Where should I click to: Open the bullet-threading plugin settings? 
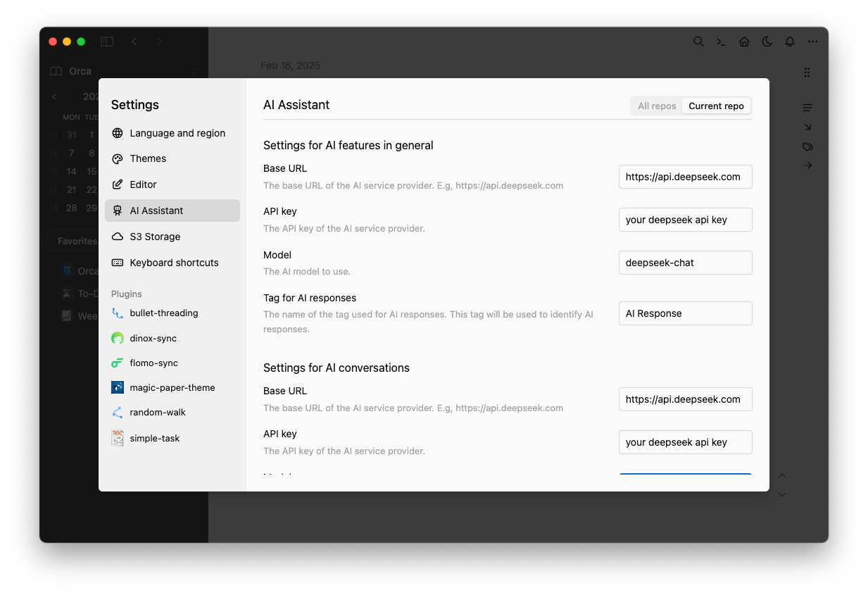[x=172, y=313]
